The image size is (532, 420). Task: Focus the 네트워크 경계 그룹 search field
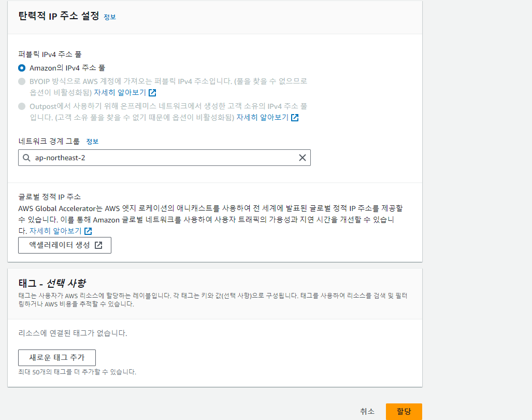pyautogui.click(x=164, y=158)
